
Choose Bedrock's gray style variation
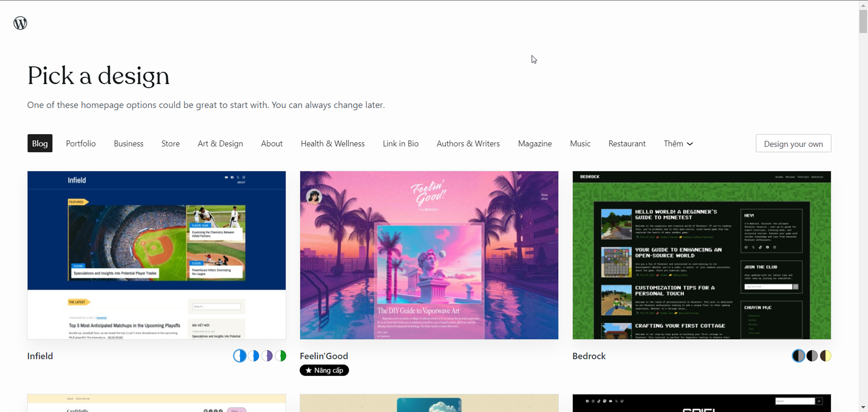click(x=812, y=356)
